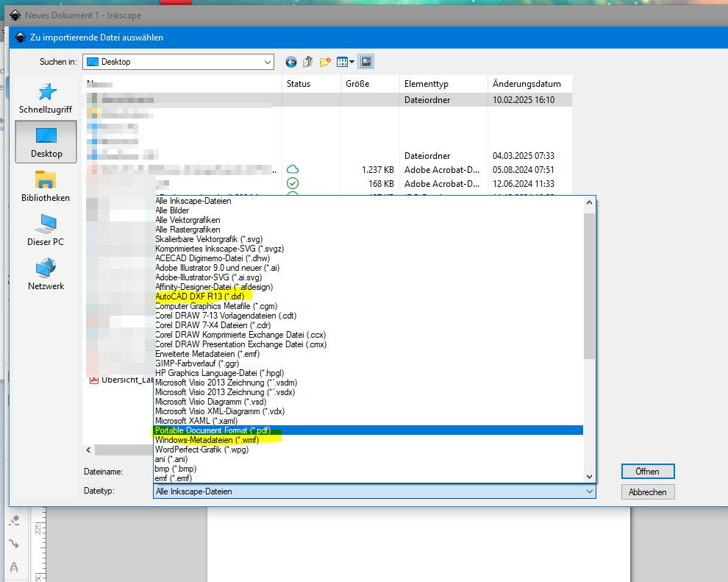Click the PDF file icon beside Übersicht_Lat
This screenshot has width=728, height=582.
[x=94, y=380]
